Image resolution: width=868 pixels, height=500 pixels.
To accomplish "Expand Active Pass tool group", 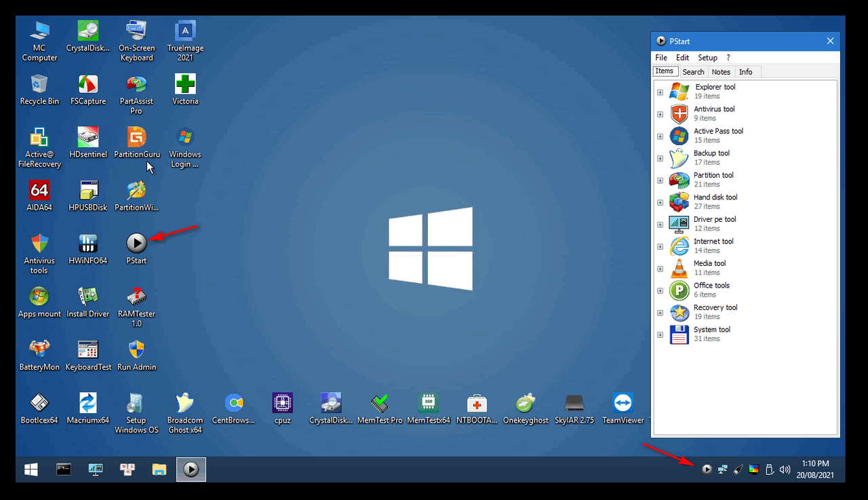I will (660, 136).
